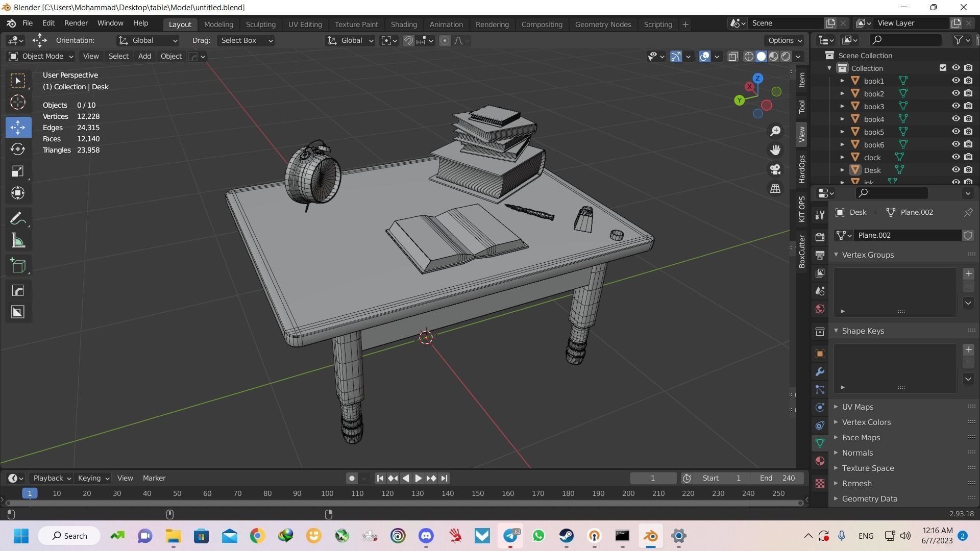Open the Render menu
Screen dimensions: 980x551
[76, 23]
